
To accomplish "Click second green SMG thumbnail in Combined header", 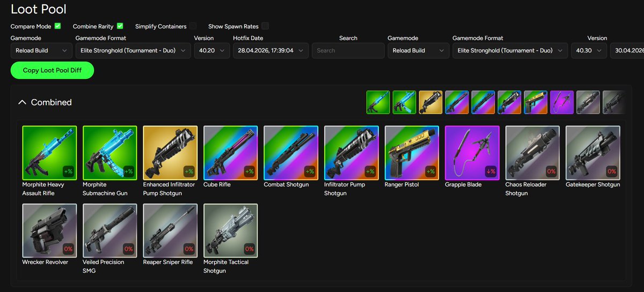I will (404, 102).
